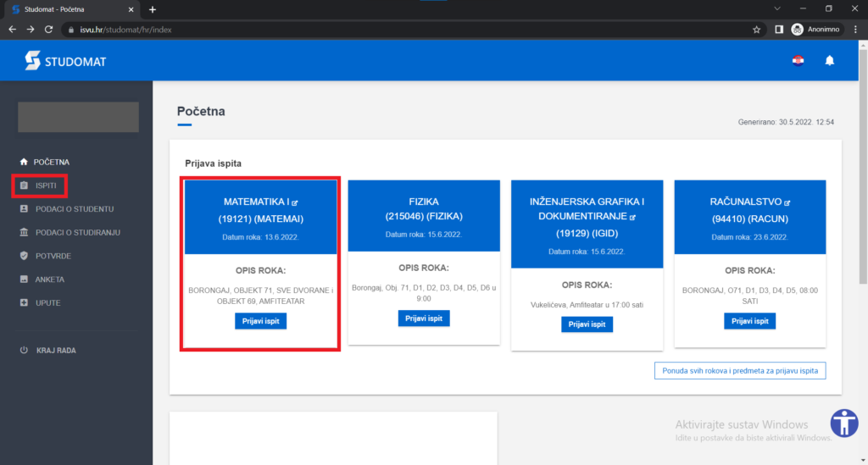Click KRAJ RADA to log out
868x465 pixels.
59,351
